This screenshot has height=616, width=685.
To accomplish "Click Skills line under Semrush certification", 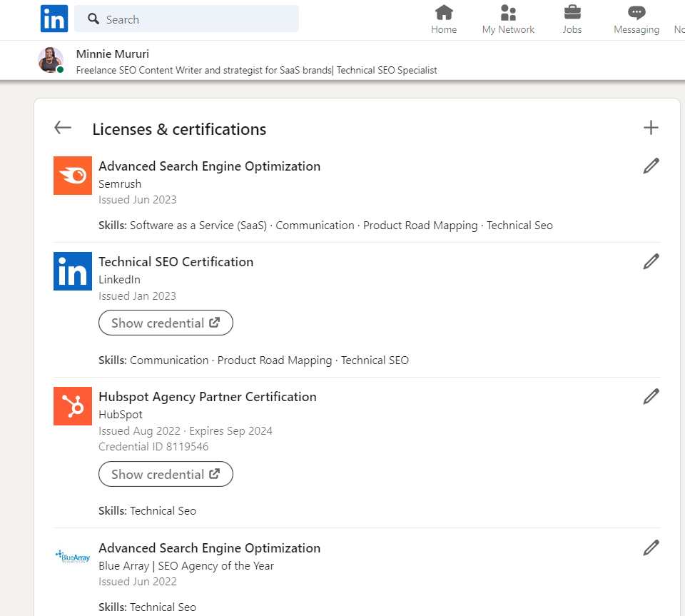I will tap(325, 226).
